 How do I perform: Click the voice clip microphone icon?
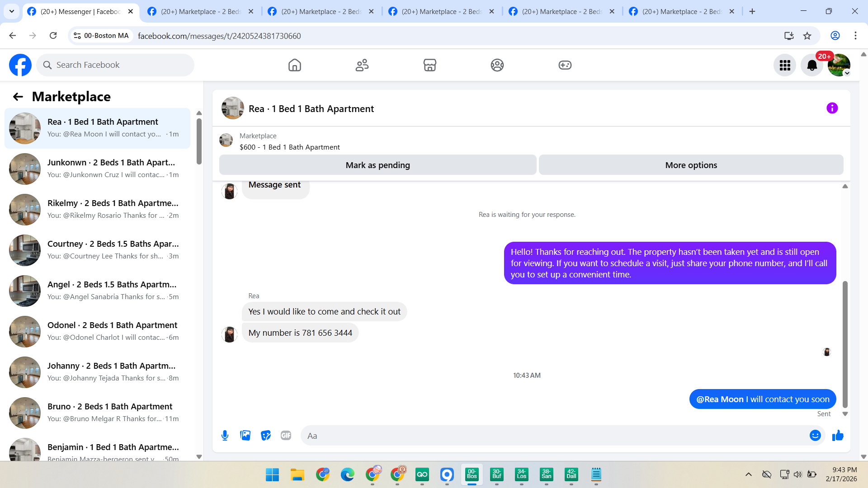pyautogui.click(x=225, y=436)
